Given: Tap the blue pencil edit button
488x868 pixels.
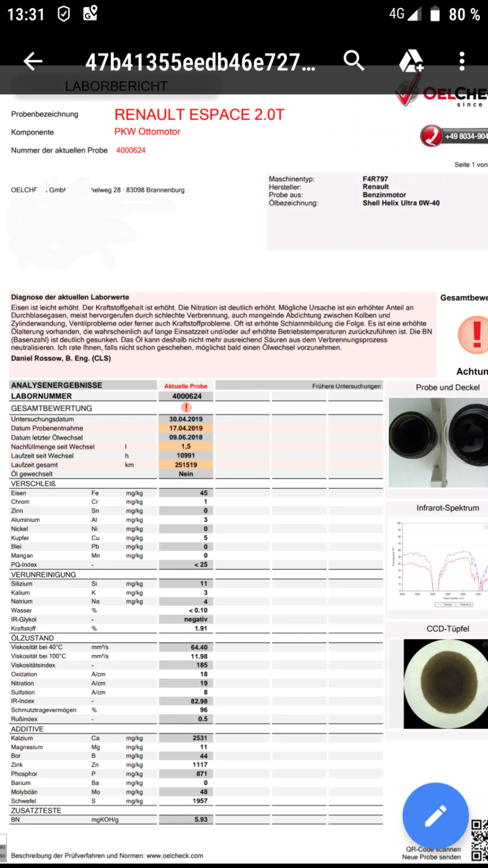Looking at the screenshot, I should [x=435, y=815].
